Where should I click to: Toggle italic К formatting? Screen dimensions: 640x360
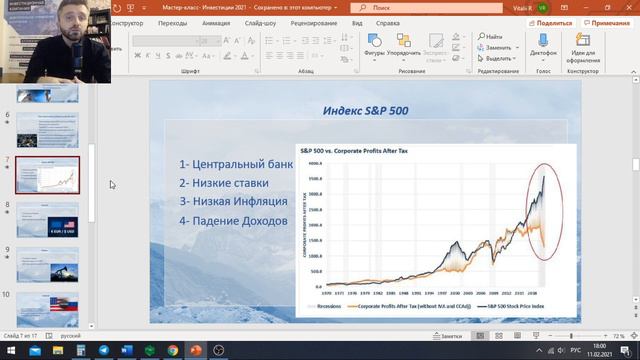[148, 56]
